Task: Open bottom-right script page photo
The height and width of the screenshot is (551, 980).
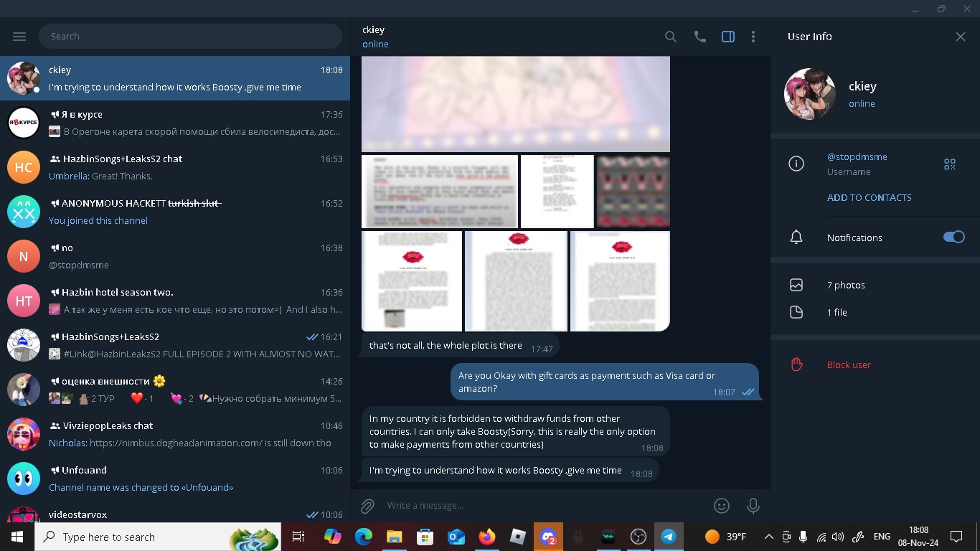Action: pyautogui.click(x=620, y=281)
